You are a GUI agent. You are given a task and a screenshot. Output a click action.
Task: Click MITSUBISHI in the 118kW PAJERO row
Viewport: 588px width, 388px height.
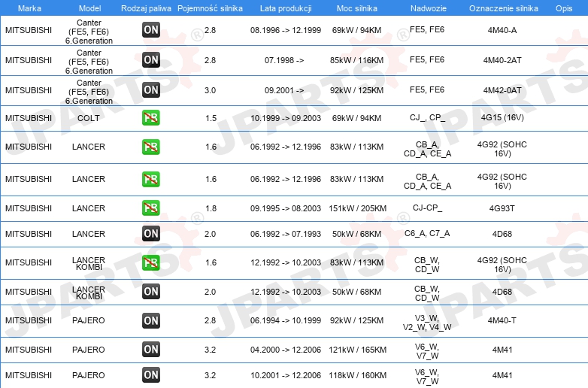pos(29,375)
